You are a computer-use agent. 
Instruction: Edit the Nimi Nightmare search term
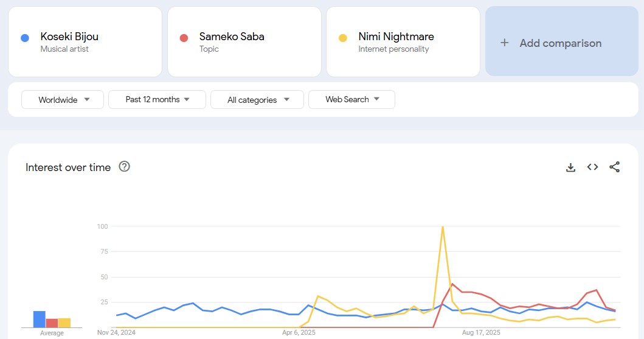(x=396, y=37)
